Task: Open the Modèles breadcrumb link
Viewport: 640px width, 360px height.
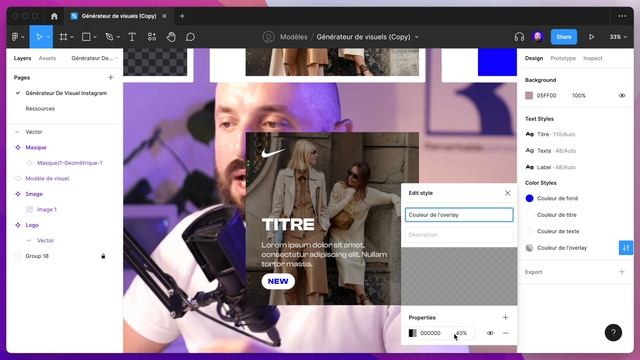Action: [x=293, y=37]
